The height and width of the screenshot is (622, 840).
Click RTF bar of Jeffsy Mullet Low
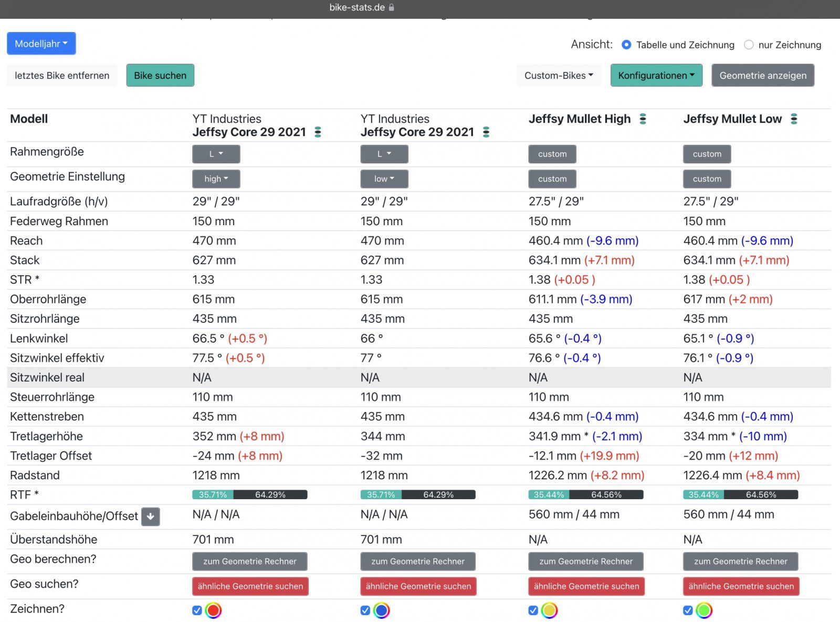pyautogui.click(x=741, y=494)
